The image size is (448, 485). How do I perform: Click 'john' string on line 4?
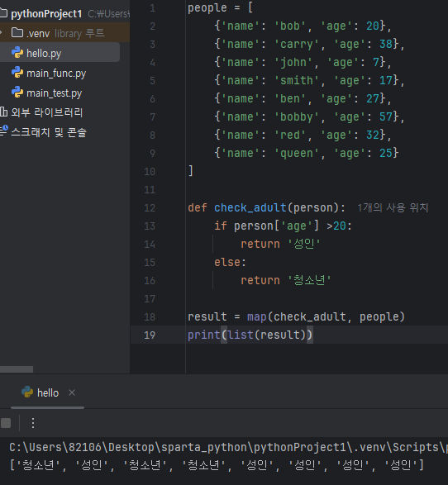pos(293,63)
